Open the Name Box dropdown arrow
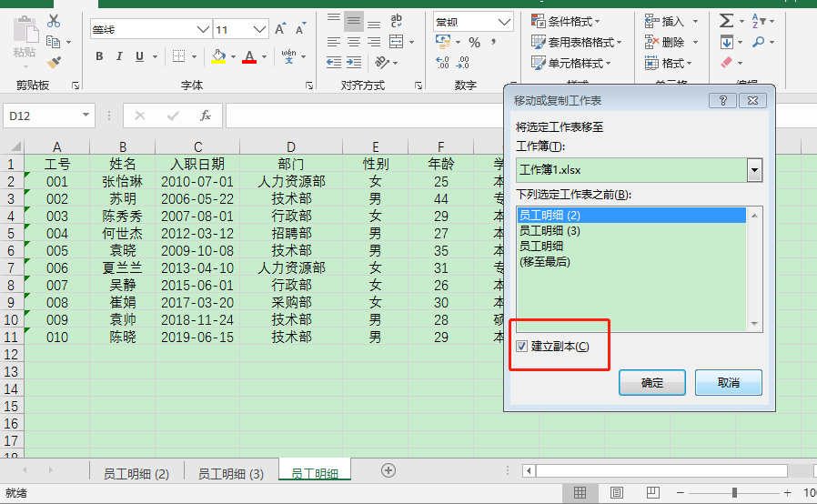This screenshot has width=817, height=504. click(x=86, y=116)
